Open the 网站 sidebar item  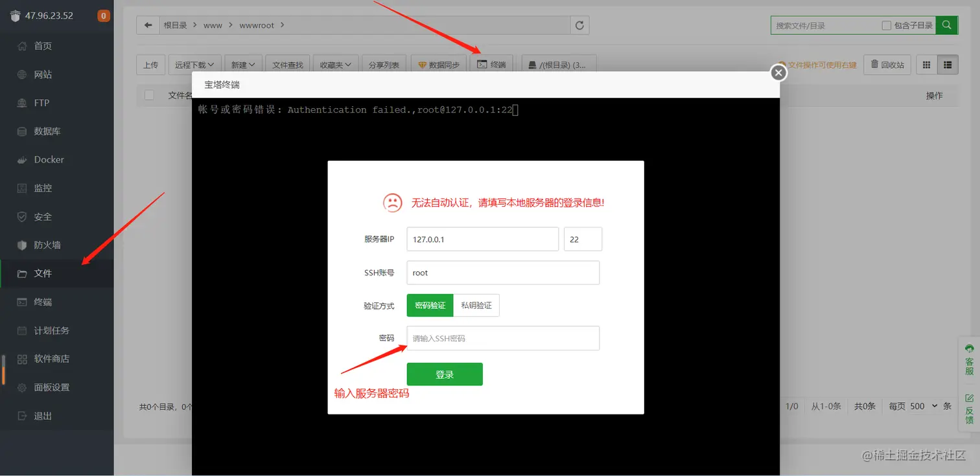point(56,74)
